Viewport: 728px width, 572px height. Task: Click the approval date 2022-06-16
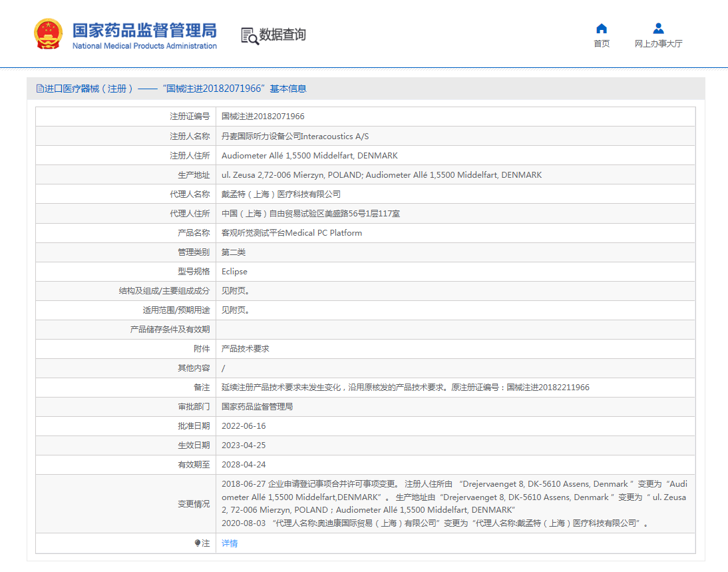[244, 426]
